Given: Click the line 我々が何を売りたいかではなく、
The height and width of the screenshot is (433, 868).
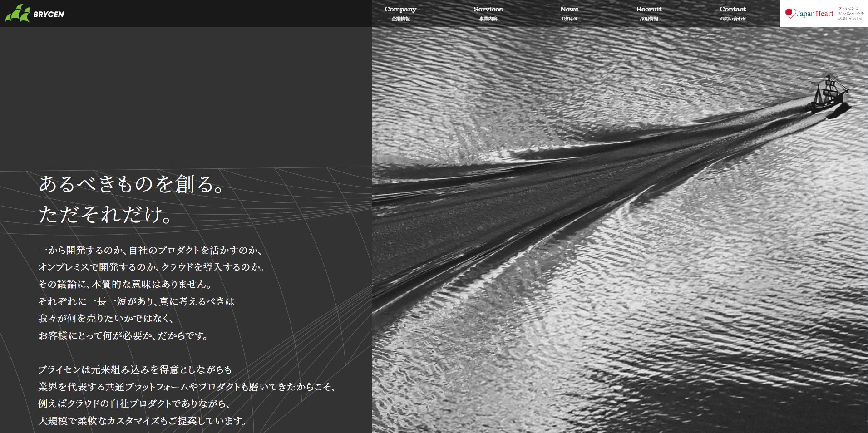Looking at the screenshot, I should coord(106,318).
